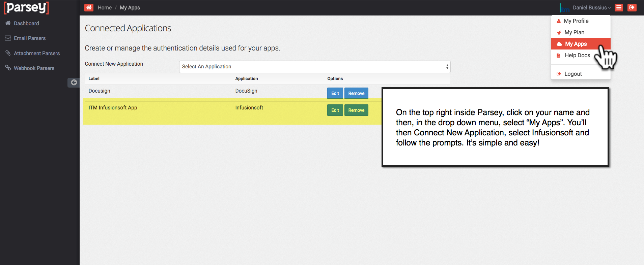Collapse sidebar with the arrow circle icon
This screenshot has width=644, height=265.
pyautogui.click(x=74, y=82)
